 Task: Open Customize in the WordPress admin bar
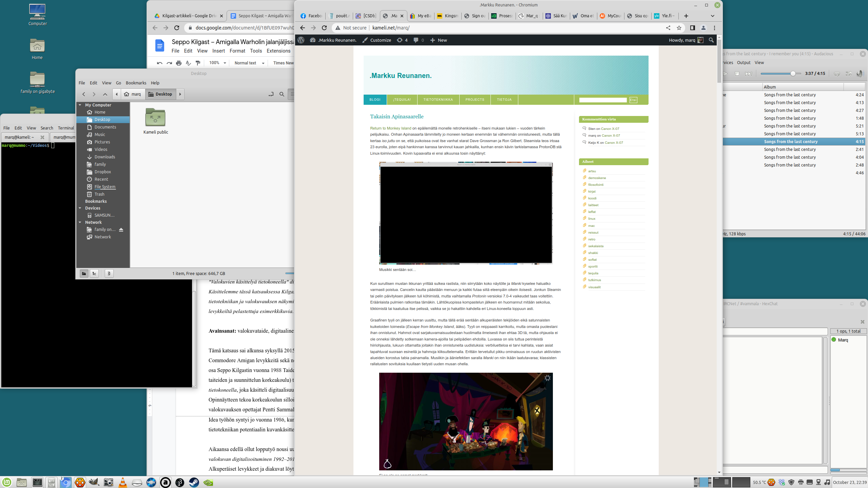tap(377, 40)
